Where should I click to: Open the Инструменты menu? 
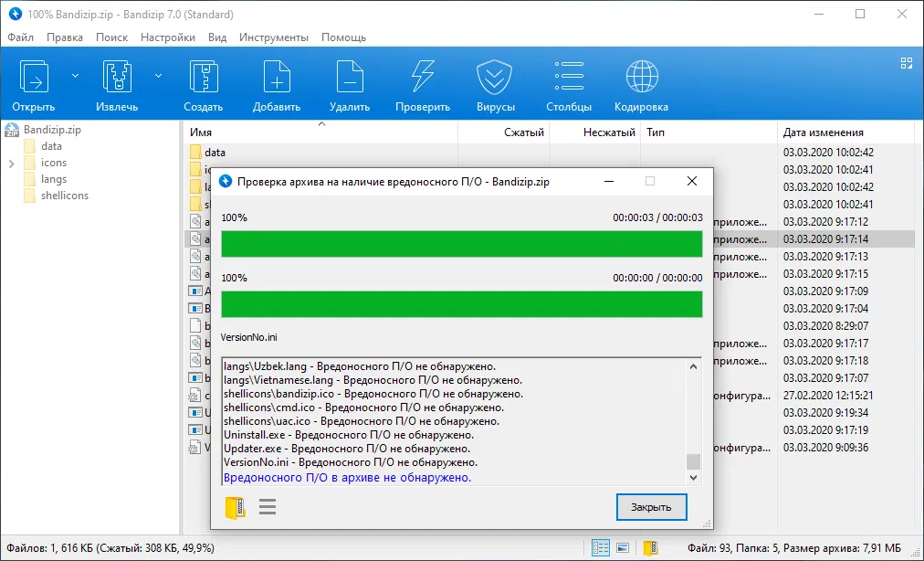click(273, 37)
